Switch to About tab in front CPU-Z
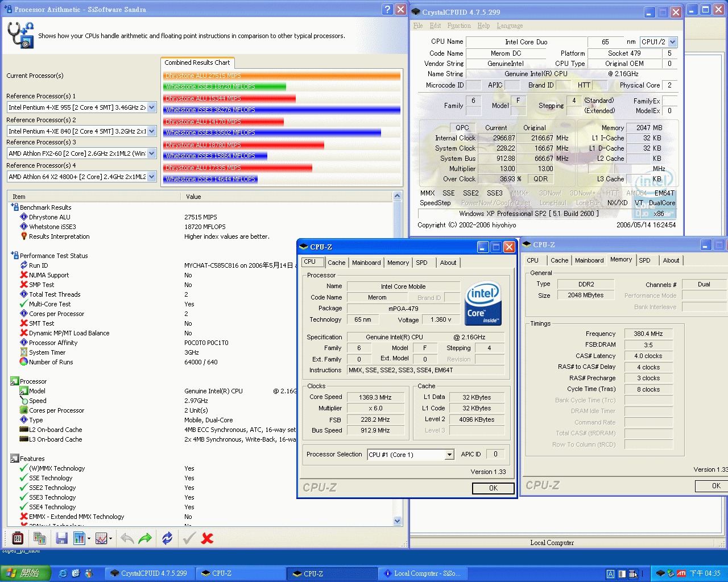This screenshot has height=582, width=728. (x=448, y=263)
